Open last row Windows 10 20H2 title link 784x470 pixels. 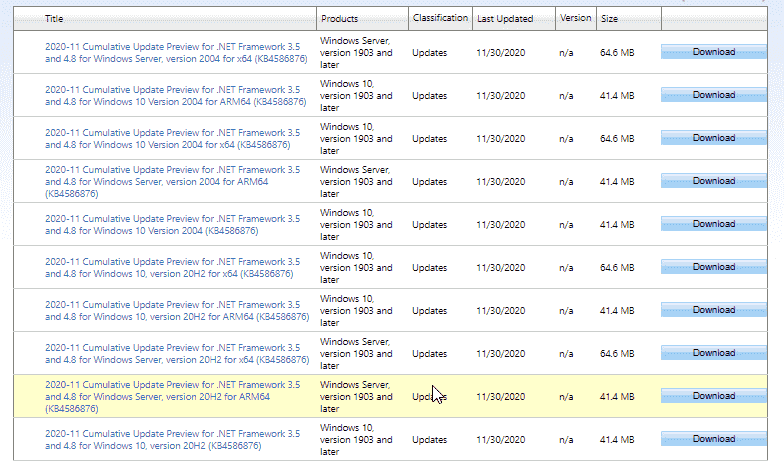pyautogui.click(x=172, y=439)
